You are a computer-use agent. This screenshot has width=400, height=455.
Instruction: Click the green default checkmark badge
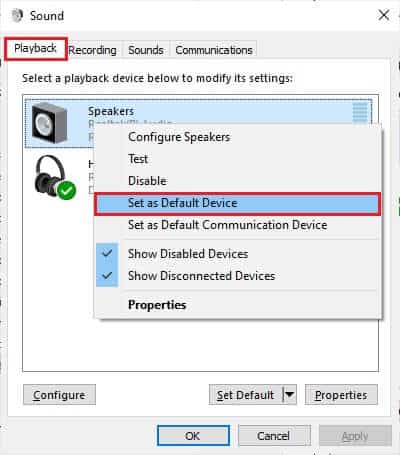[x=67, y=190]
